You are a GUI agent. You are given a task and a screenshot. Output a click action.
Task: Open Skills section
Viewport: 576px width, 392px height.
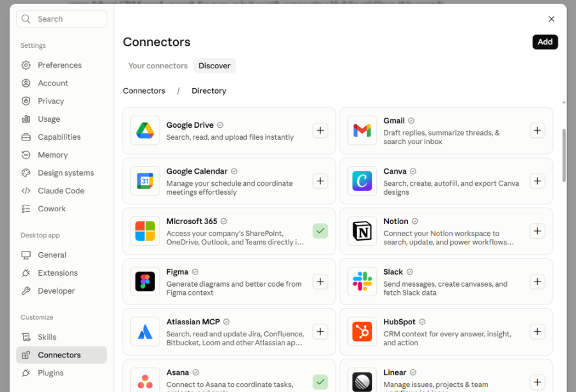click(61, 337)
